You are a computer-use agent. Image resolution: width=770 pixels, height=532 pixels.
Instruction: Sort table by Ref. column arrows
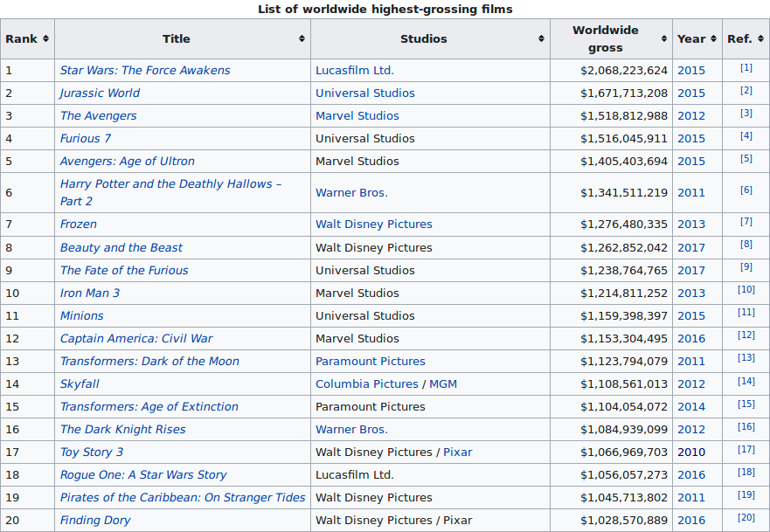[760, 38]
